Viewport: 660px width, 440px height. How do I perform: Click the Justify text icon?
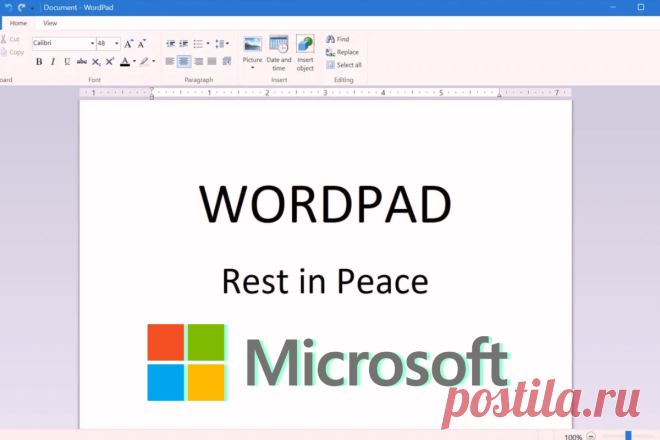click(x=212, y=61)
